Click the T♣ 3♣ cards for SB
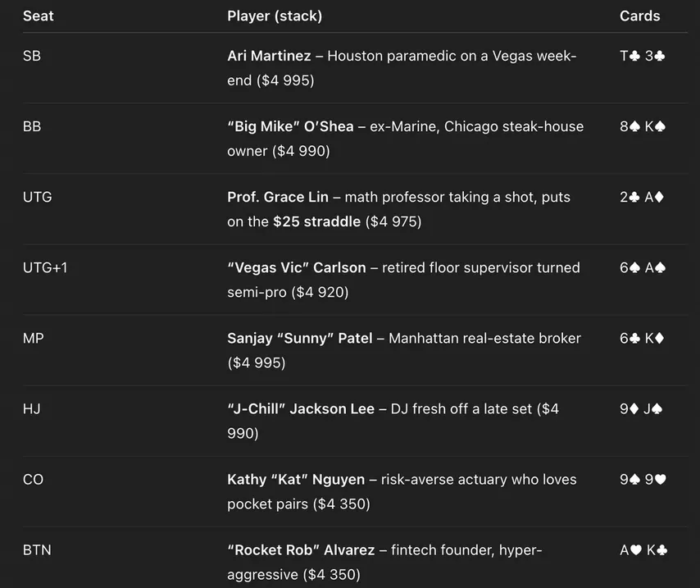The height and width of the screenshot is (588, 700). (x=643, y=56)
